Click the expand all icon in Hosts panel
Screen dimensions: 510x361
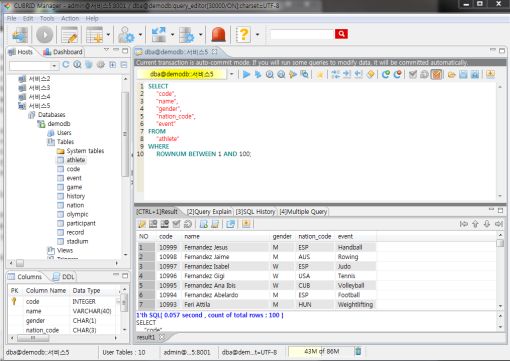[x=113, y=65]
